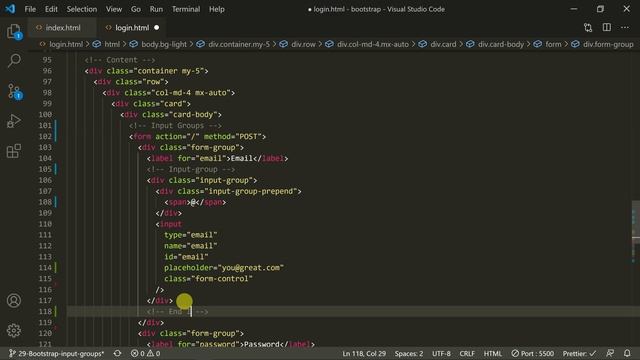Screen dimensions: 640x360
Task: Open the errors and warnings indicator
Action: pyautogui.click(x=145, y=353)
